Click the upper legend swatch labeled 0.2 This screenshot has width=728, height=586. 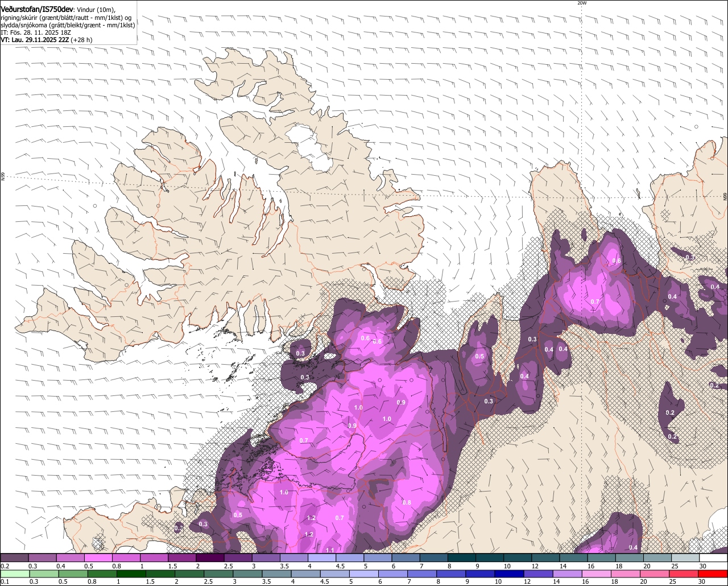14,558
